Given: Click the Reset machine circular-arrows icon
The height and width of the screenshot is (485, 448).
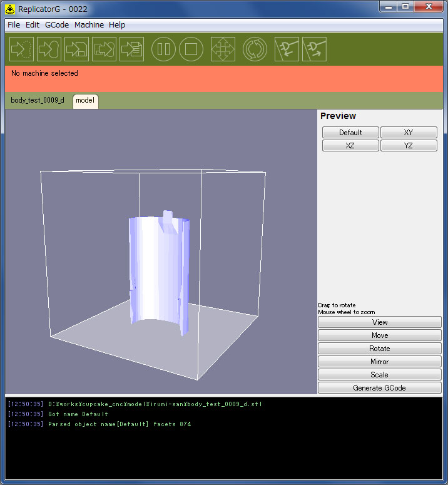Looking at the screenshot, I should 255,49.
